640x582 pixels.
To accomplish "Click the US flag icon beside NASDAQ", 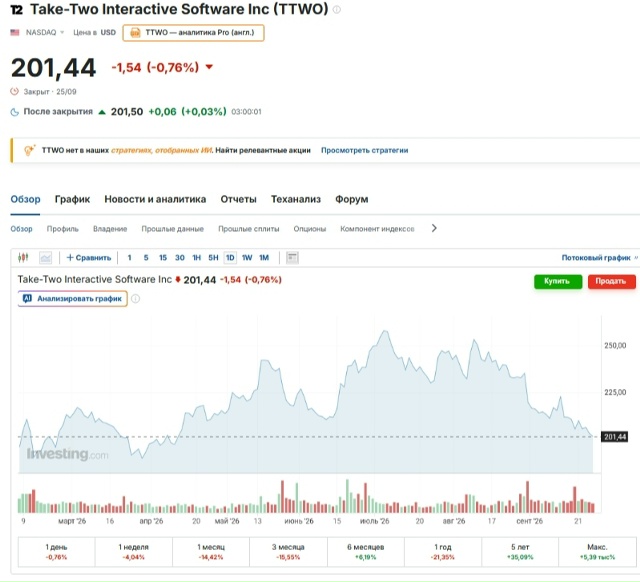I will pyautogui.click(x=15, y=32).
